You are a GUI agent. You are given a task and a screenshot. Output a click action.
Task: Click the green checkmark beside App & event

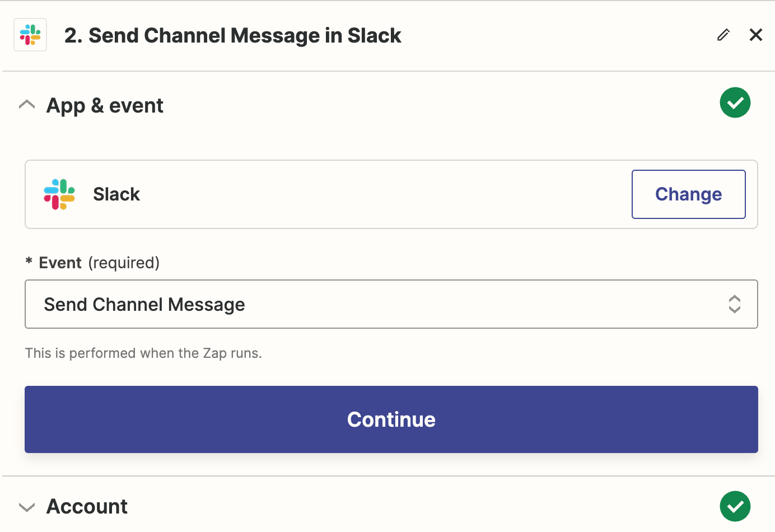pos(735,103)
